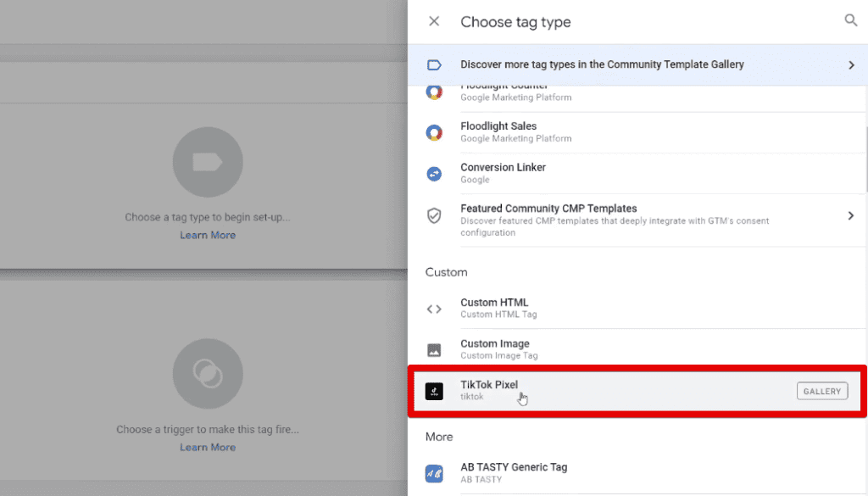The height and width of the screenshot is (496, 868).
Task: Expand Community Template Gallery chevron
Action: 851,64
